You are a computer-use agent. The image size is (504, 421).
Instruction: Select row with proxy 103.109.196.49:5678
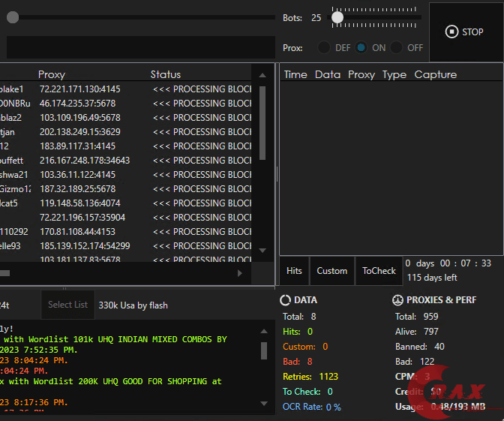(x=125, y=118)
